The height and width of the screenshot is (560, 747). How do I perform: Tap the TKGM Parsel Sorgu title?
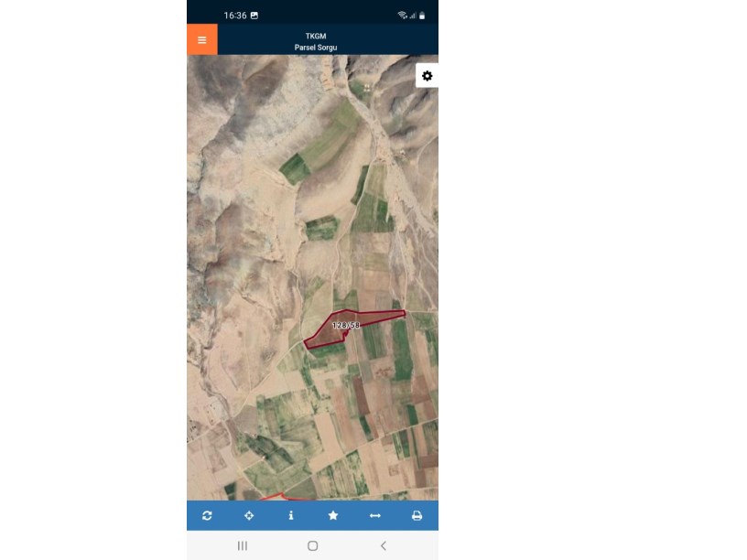[316, 41]
